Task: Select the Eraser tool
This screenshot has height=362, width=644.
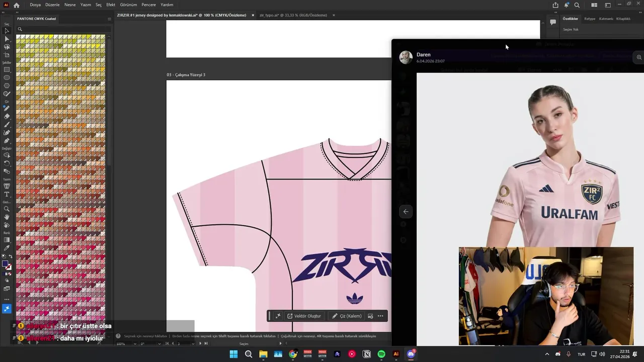Action: [x=7, y=116]
